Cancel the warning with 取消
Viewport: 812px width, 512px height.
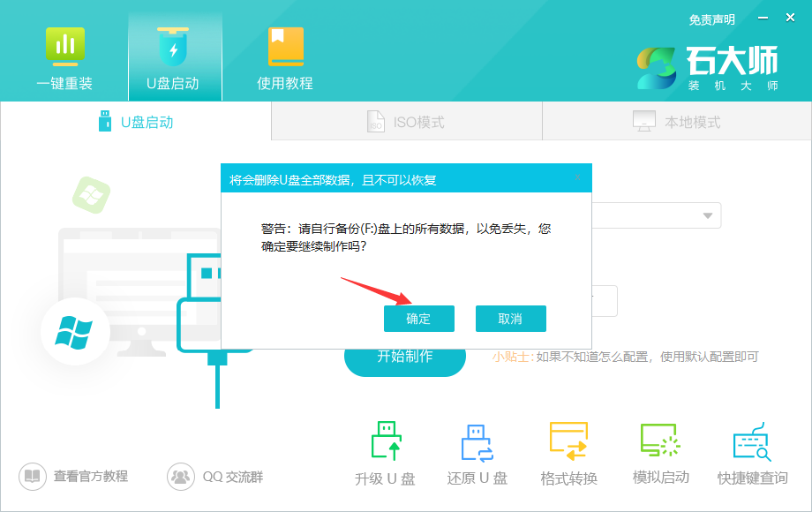tap(511, 319)
